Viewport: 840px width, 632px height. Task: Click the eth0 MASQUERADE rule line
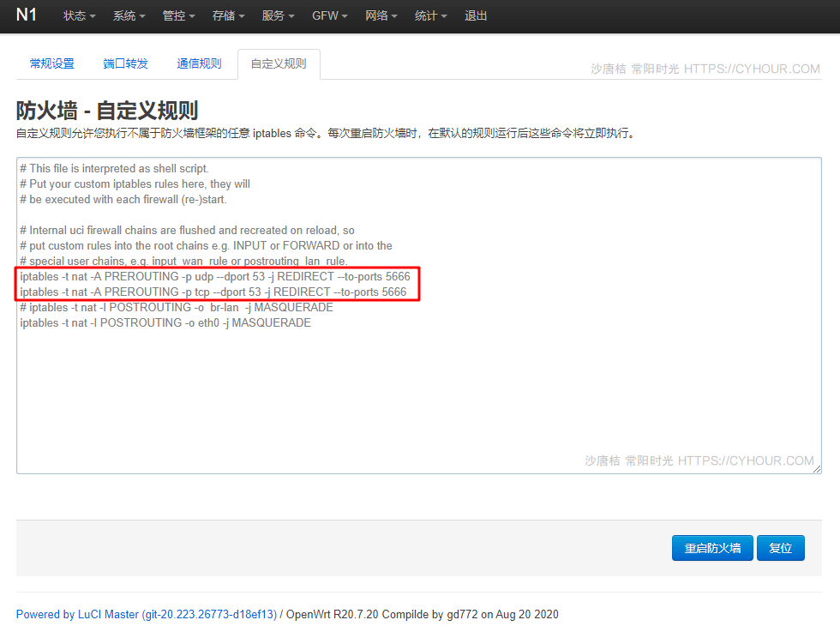165,323
